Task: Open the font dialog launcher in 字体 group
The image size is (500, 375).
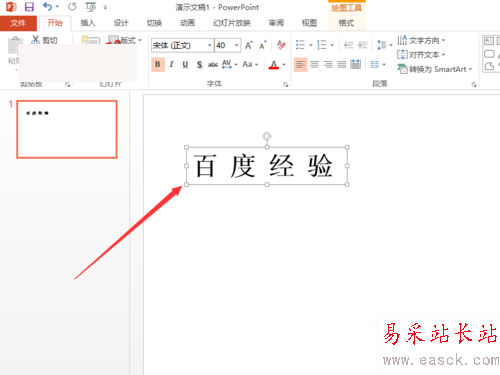Action: (x=286, y=85)
